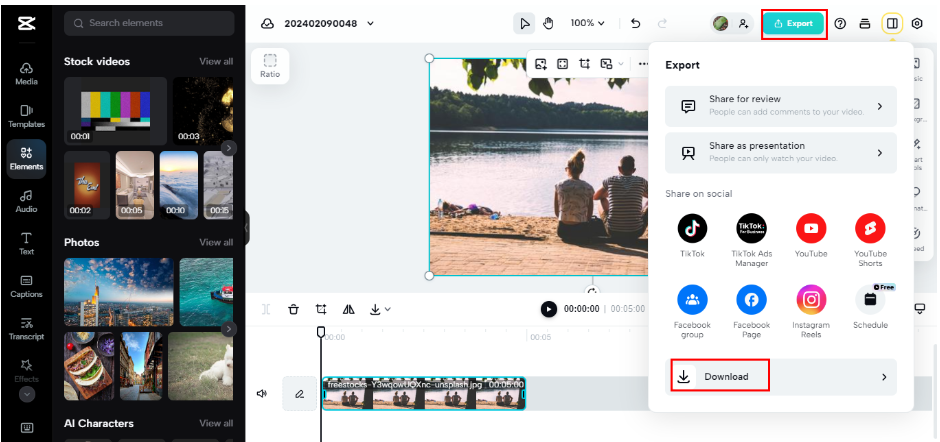Select the pointer select tool
The width and height of the screenshot is (940, 442).
click(x=525, y=23)
